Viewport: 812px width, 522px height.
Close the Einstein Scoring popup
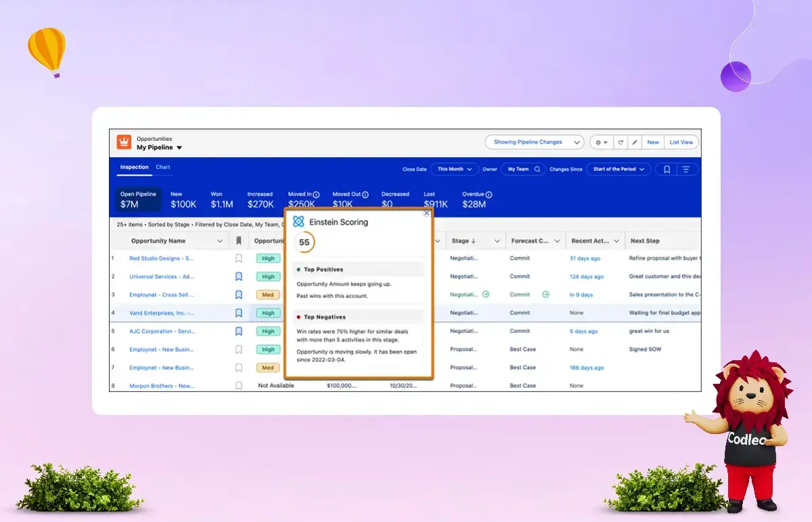coord(426,213)
